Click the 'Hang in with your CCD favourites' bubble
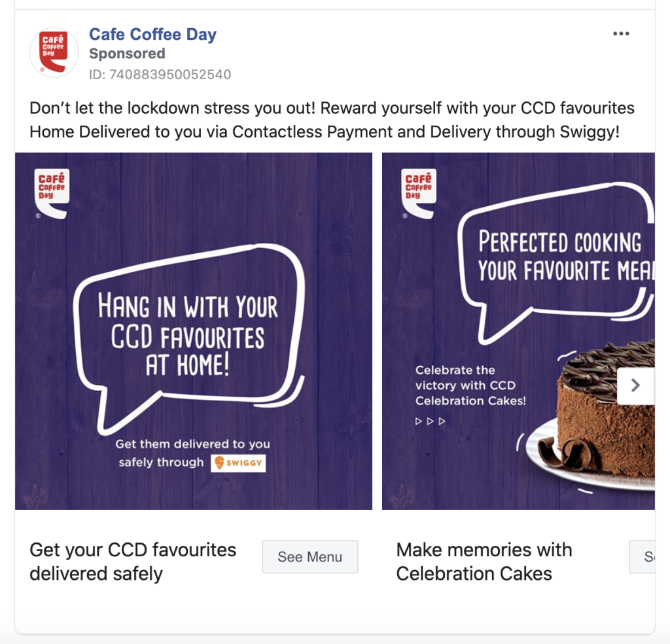 188,336
